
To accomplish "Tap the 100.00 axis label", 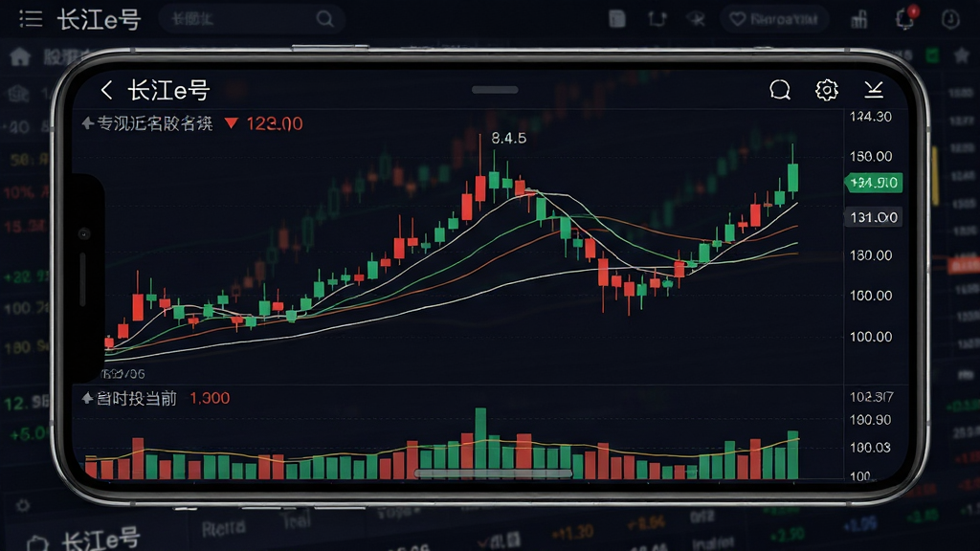I will (x=871, y=337).
